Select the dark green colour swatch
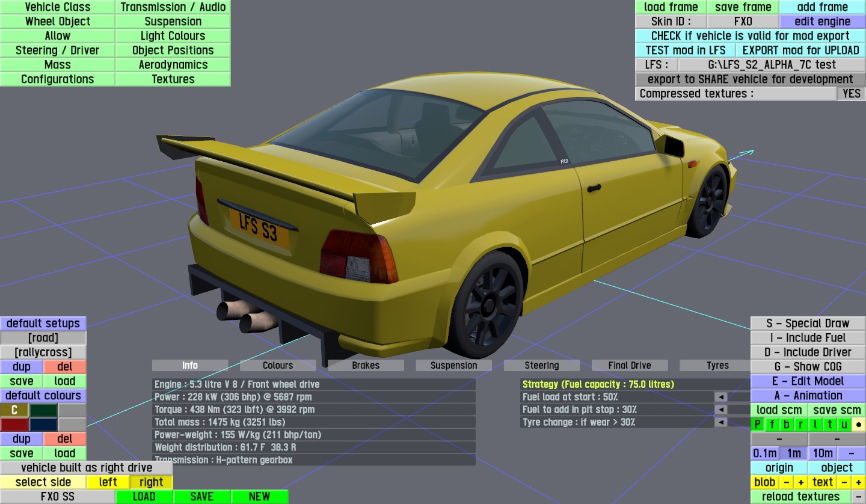Viewport: 866px width, 504px height. point(43,410)
